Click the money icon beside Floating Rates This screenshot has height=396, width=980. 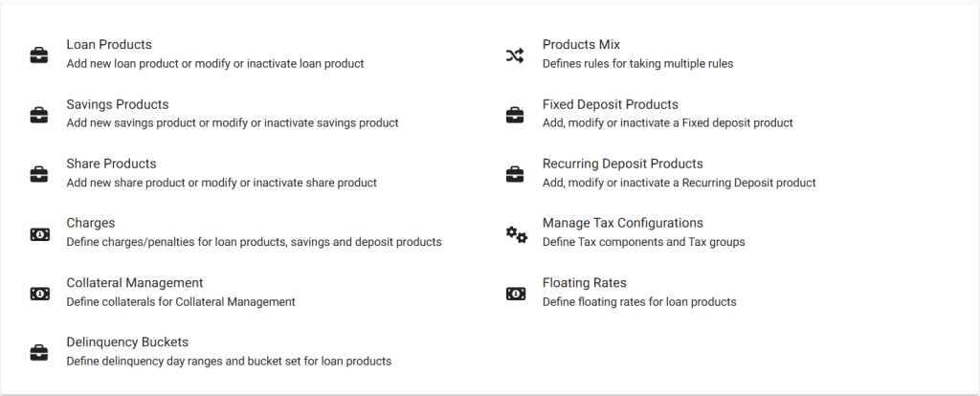pyautogui.click(x=516, y=294)
